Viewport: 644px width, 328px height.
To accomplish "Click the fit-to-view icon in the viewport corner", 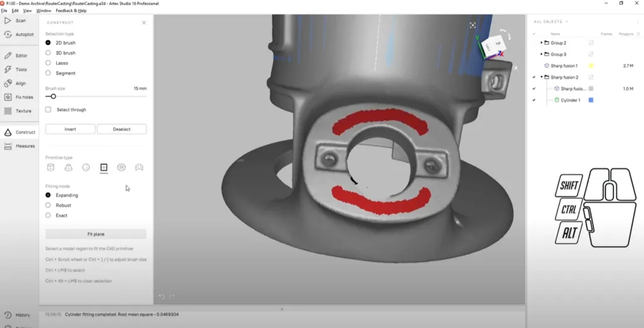I will (x=473, y=25).
